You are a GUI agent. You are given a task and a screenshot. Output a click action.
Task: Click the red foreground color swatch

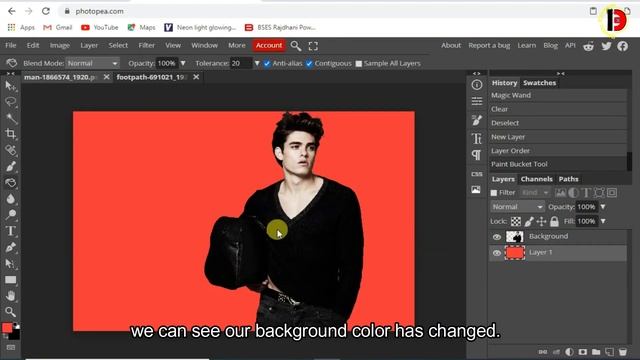click(x=7, y=328)
